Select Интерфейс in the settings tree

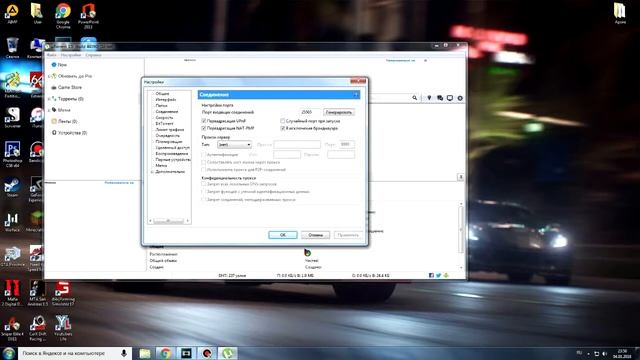166,100
